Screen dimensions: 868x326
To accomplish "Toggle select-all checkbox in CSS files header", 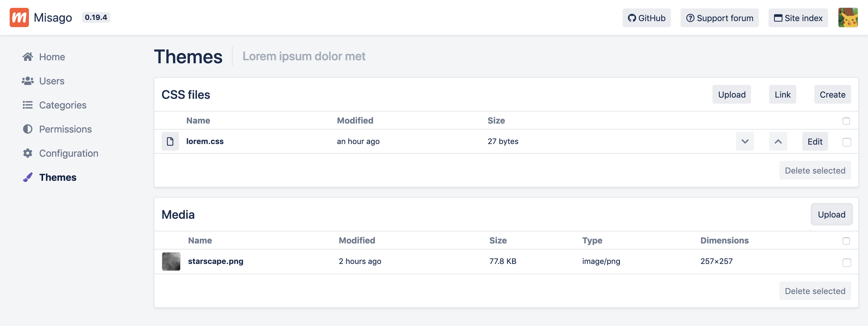I will (846, 121).
